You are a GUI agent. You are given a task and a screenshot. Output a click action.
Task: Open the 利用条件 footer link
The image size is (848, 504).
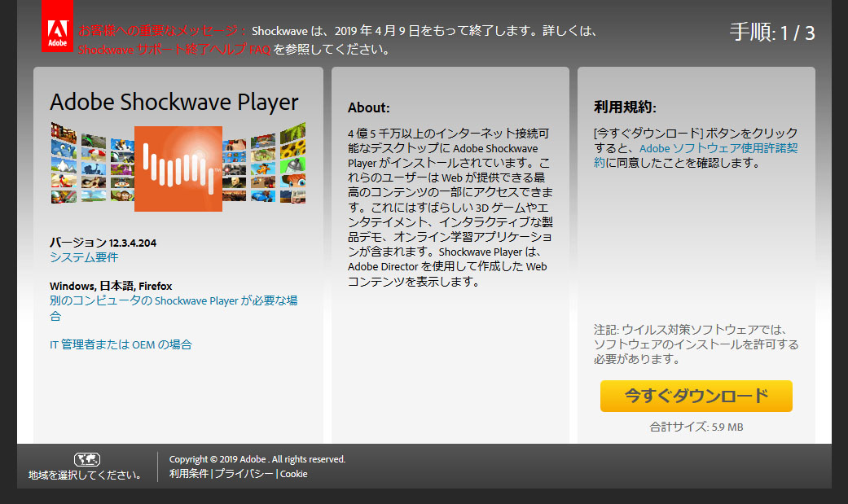tap(189, 474)
